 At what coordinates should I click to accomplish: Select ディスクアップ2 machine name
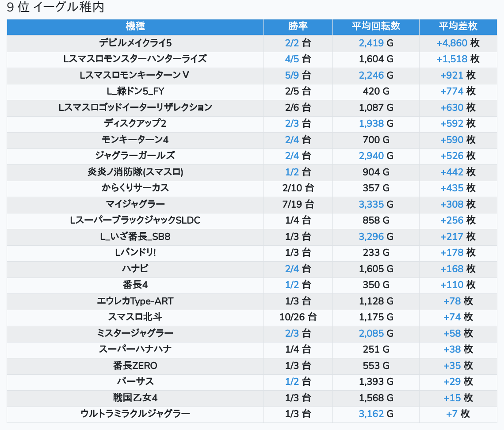[x=135, y=123]
